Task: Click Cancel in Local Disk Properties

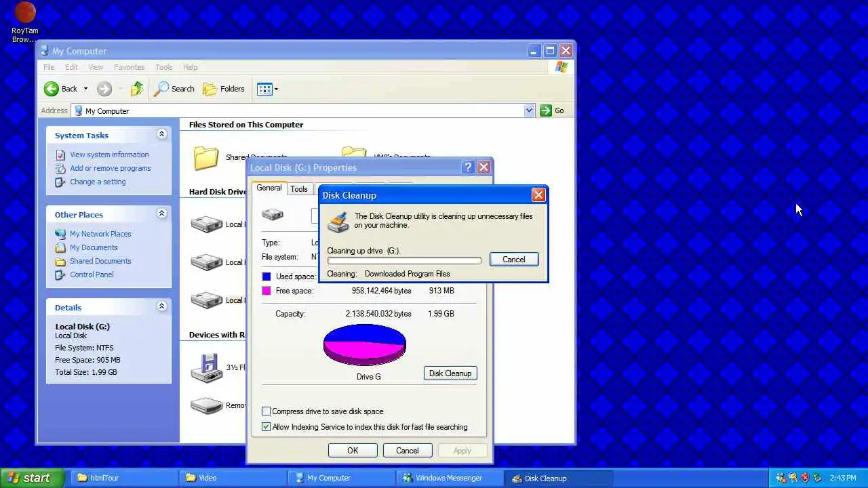Action: click(408, 451)
